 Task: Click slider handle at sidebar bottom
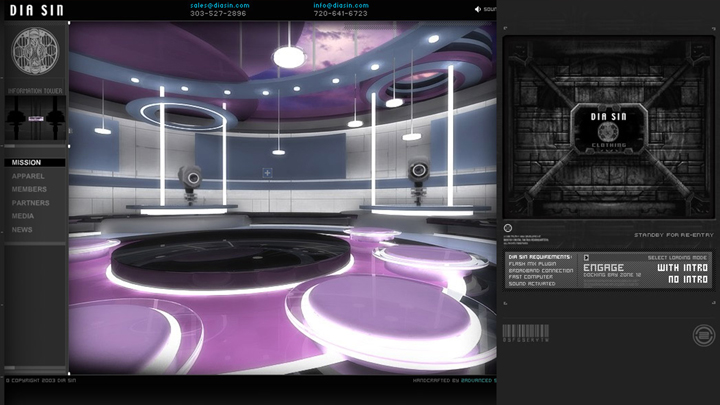tap(10, 368)
